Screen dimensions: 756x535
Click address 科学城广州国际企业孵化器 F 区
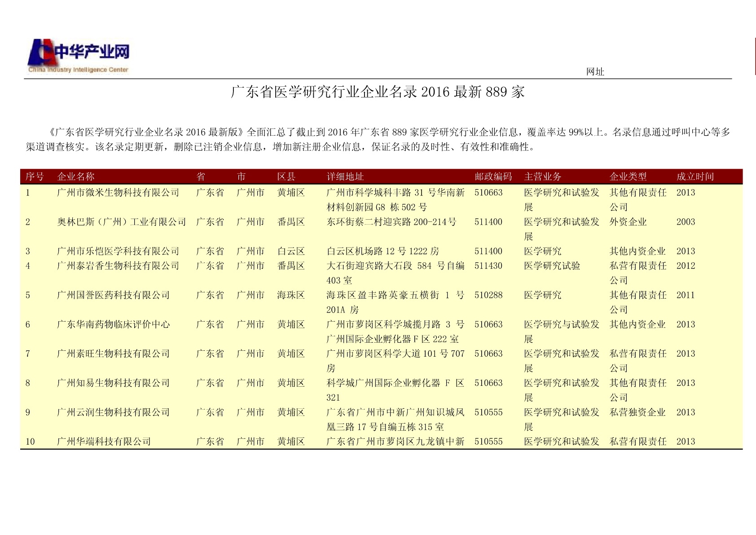(396, 383)
